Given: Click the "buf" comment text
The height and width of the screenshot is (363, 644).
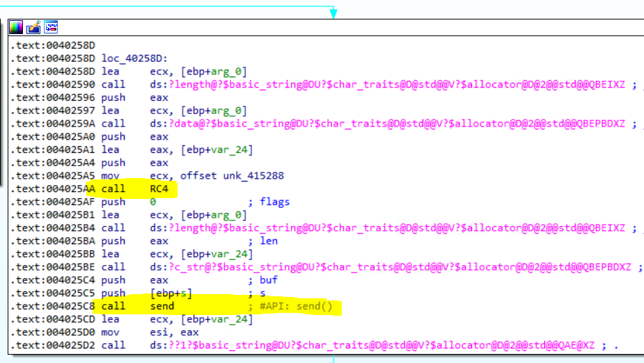Looking at the screenshot, I should (268, 280).
